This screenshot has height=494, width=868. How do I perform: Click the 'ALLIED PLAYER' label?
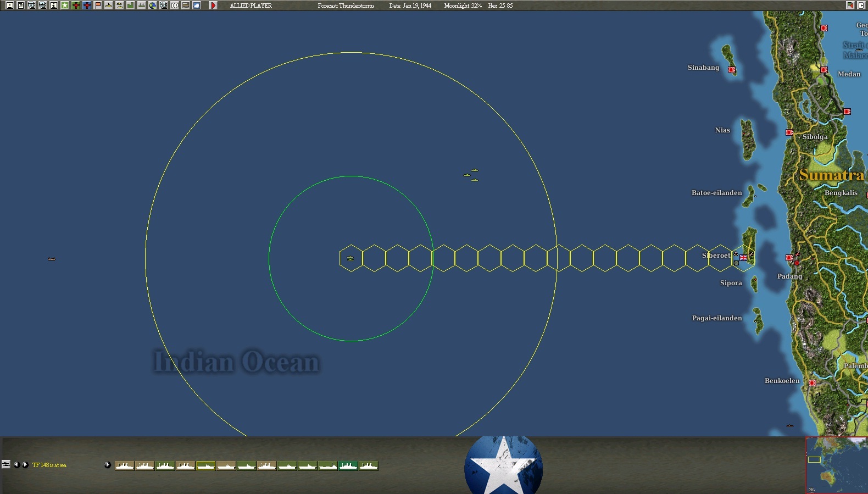[x=251, y=5]
